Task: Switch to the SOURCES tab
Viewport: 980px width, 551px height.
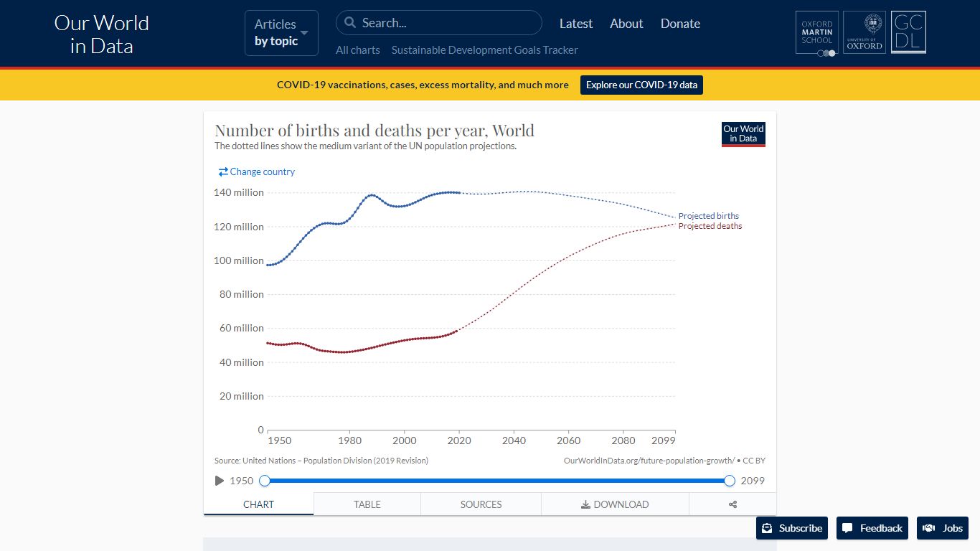Action: point(481,504)
